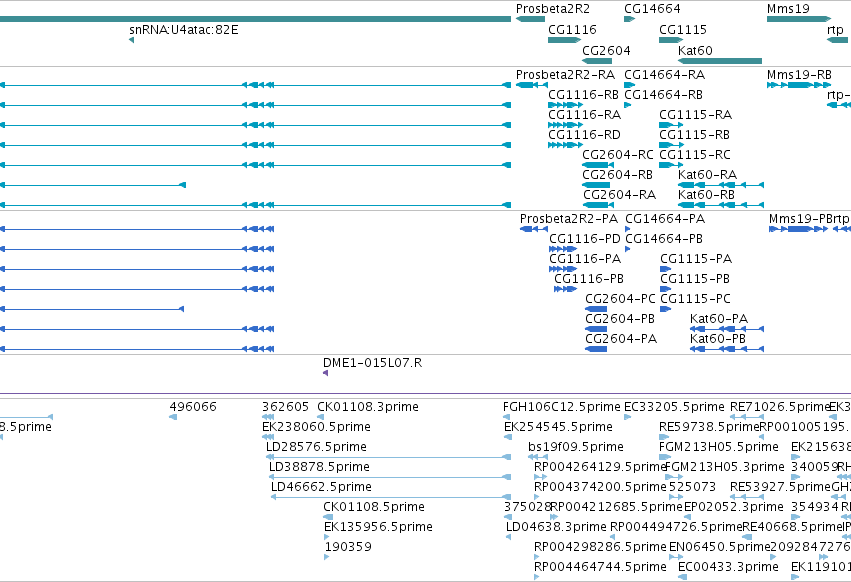Select the Prosbeta2R2-PA protein label
This screenshot has width=851, height=582.
(569, 219)
